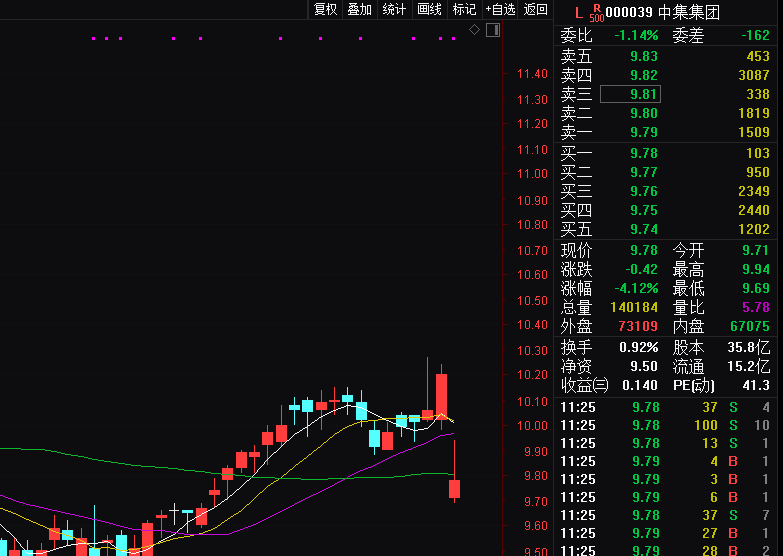Add stock via +自选 button
783x556 pixels.
pyautogui.click(x=500, y=9)
